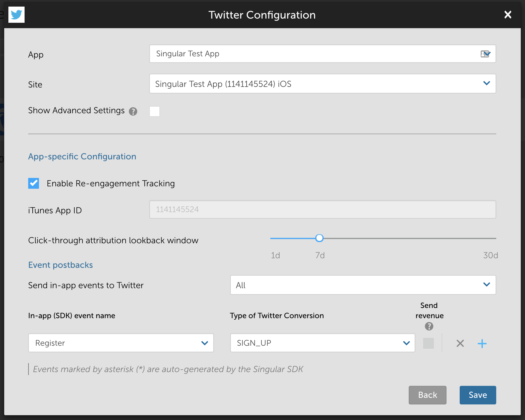Click the Twitter bird logo icon
Viewport: 525px width, 420px height.
pos(16,15)
